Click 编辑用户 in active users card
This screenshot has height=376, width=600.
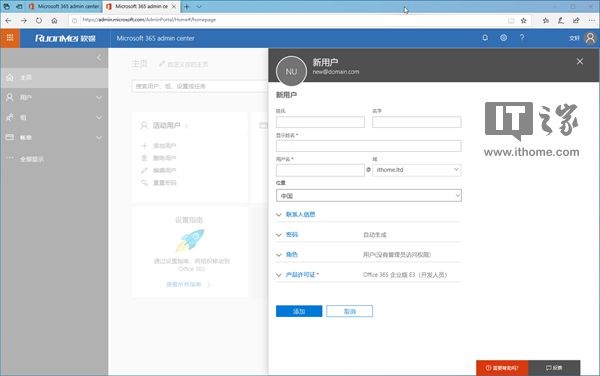165,170
